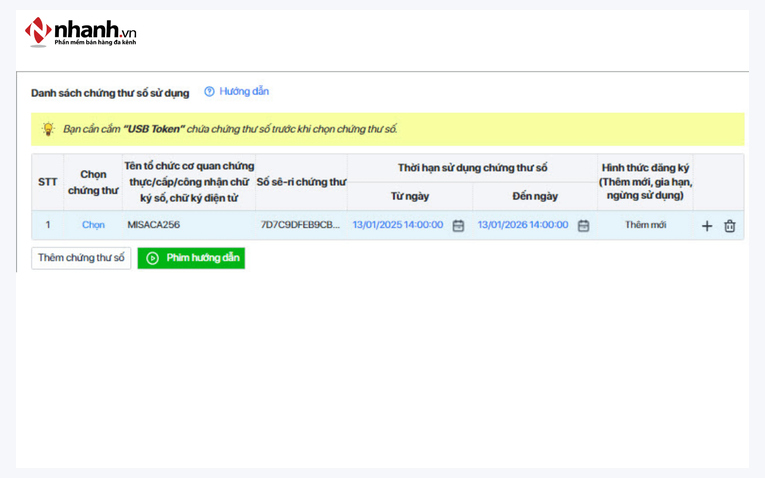Click the Từ ngày column header
The image size is (765, 478).
pos(410,196)
